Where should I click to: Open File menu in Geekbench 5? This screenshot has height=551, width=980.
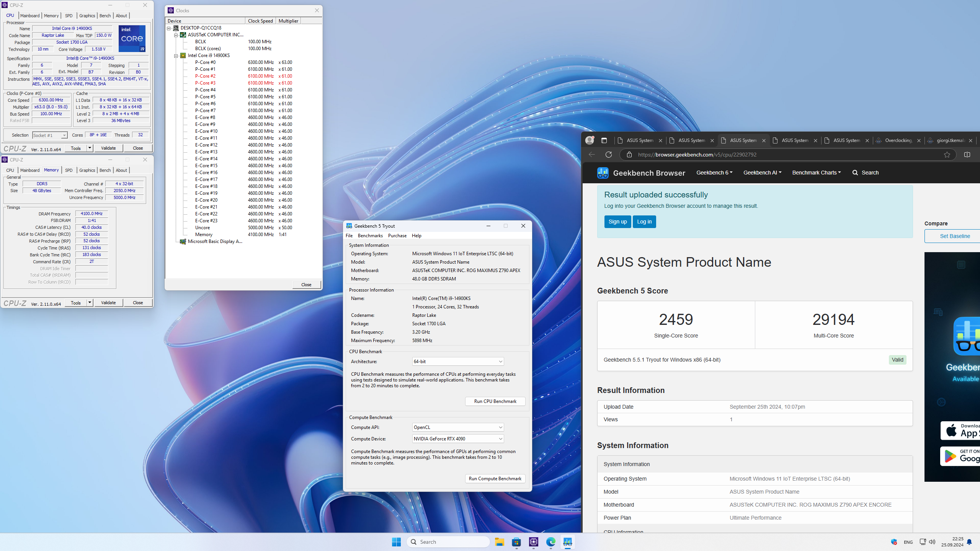click(x=349, y=236)
